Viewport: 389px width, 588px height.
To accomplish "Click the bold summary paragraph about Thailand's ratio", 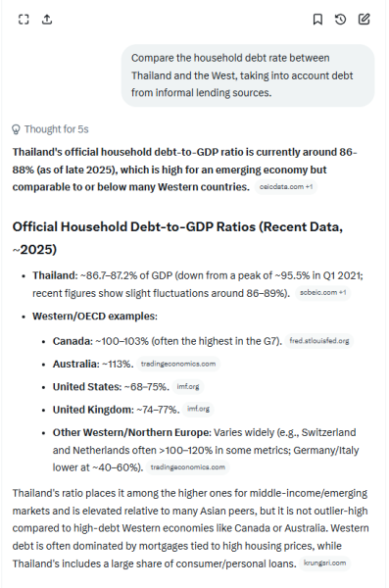I will [x=184, y=170].
